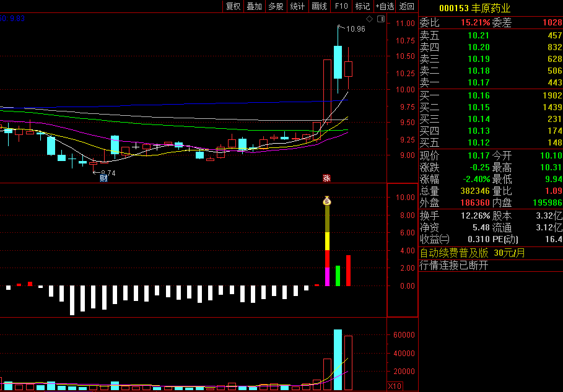Click the 叠加 overlay button

pos(254,6)
